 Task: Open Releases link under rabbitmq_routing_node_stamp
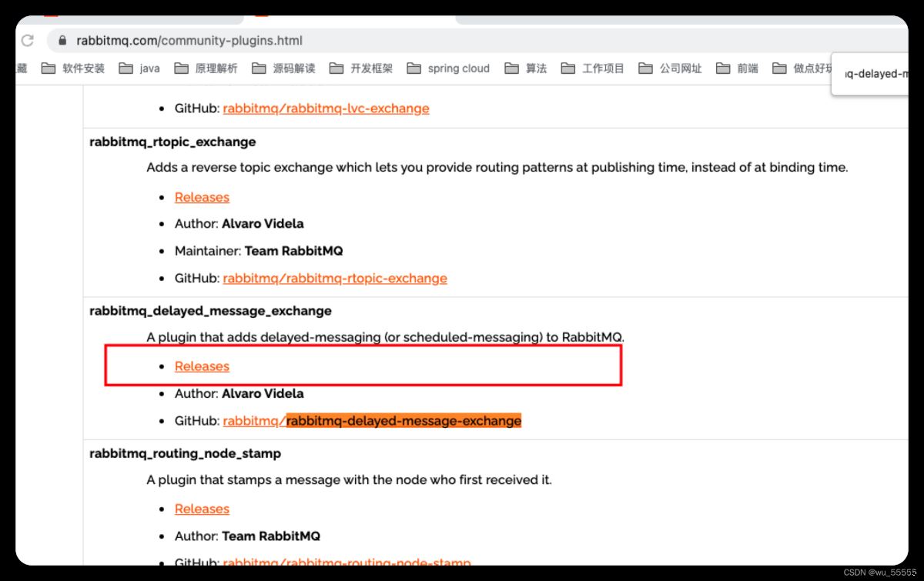pyautogui.click(x=202, y=509)
